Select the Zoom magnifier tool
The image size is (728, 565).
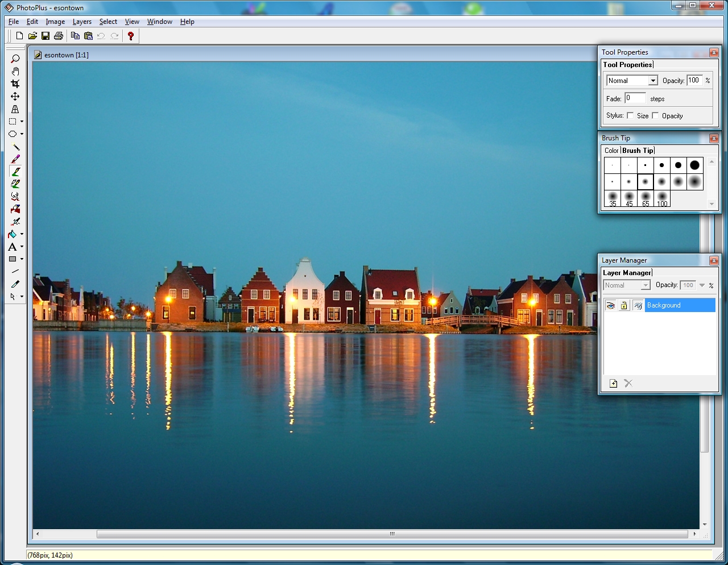click(15, 59)
